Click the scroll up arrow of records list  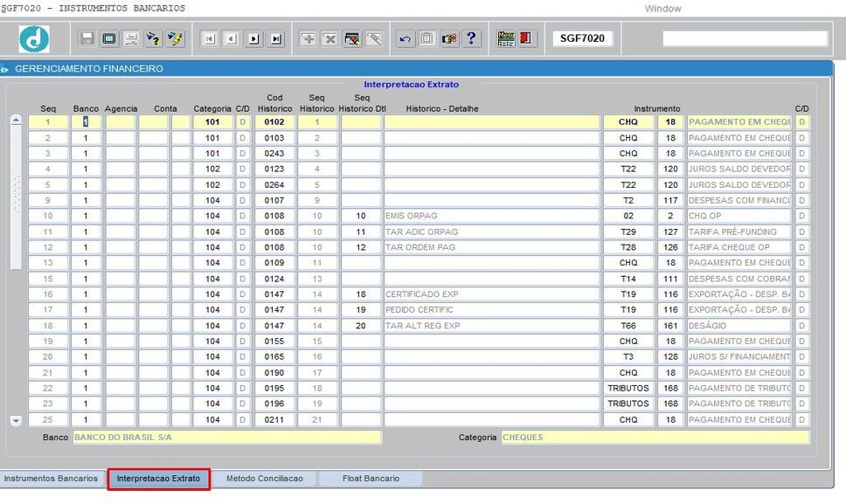(16, 121)
